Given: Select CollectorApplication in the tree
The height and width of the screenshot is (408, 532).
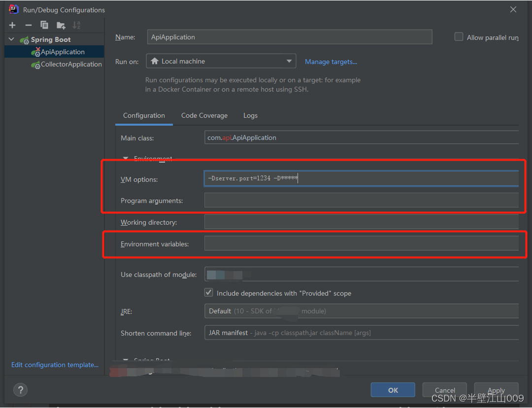Looking at the screenshot, I should (x=54, y=64).
